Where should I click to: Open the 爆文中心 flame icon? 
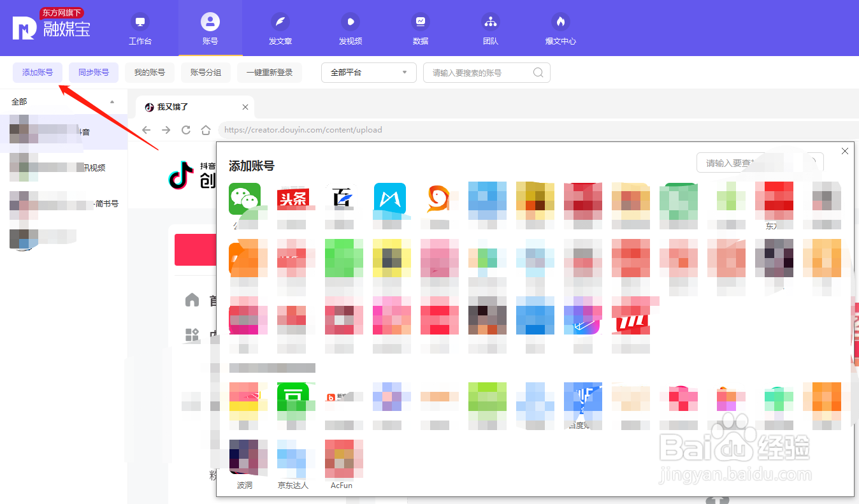[561, 22]
